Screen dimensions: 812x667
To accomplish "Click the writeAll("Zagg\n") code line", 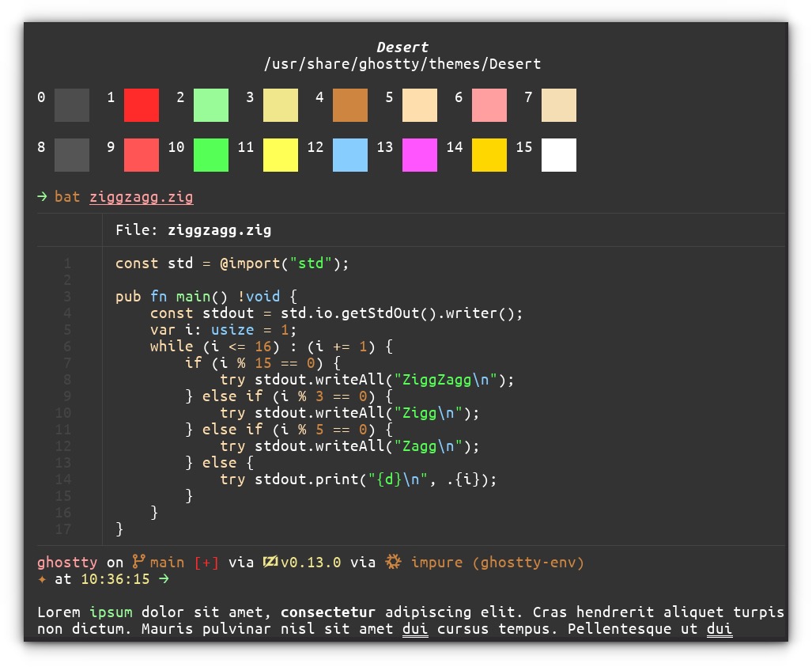I will point(349,446).
